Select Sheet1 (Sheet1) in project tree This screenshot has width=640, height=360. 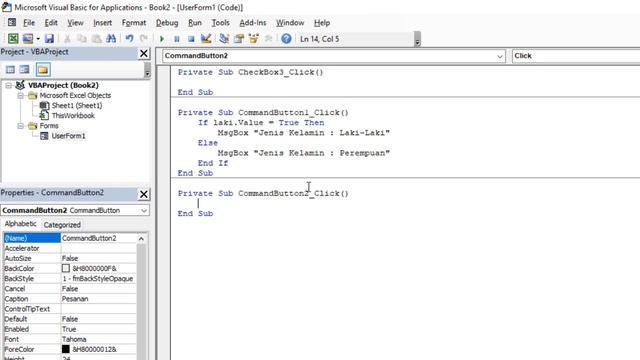[x=77, y=105]
